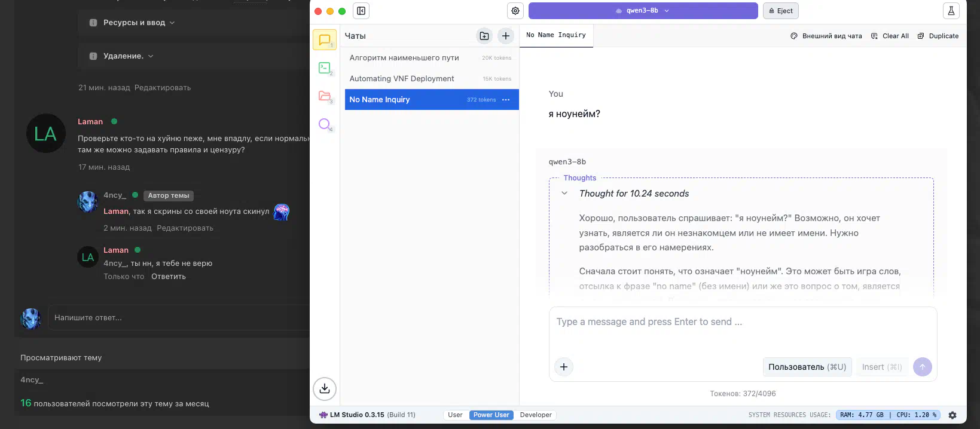Viewport: 980px width, 429px height.
Task: Open chat 'Алгоритм наименьшего пути'
Action: [x=431, y=58]
